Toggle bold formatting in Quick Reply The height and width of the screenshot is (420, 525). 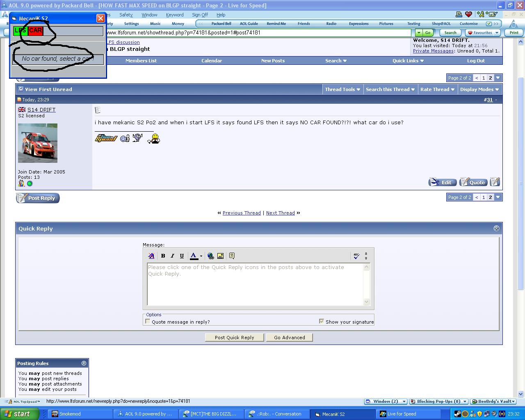click(x=163, y=256)
